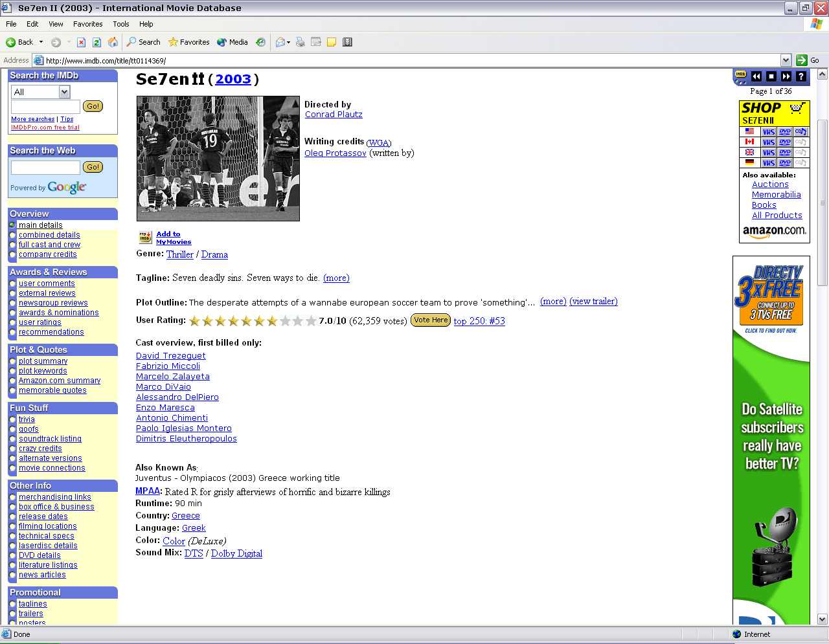Viewport: 829px width, 644px height.
Task: Click the DirecTV 3x Free banner ad
Action: [x=771, y=440]
